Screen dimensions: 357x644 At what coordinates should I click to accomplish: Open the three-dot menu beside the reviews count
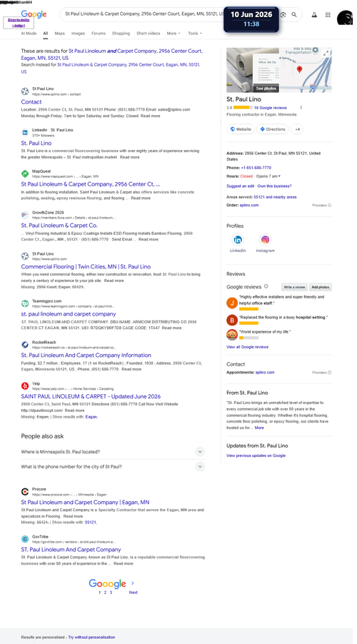[x=301, y=108]
